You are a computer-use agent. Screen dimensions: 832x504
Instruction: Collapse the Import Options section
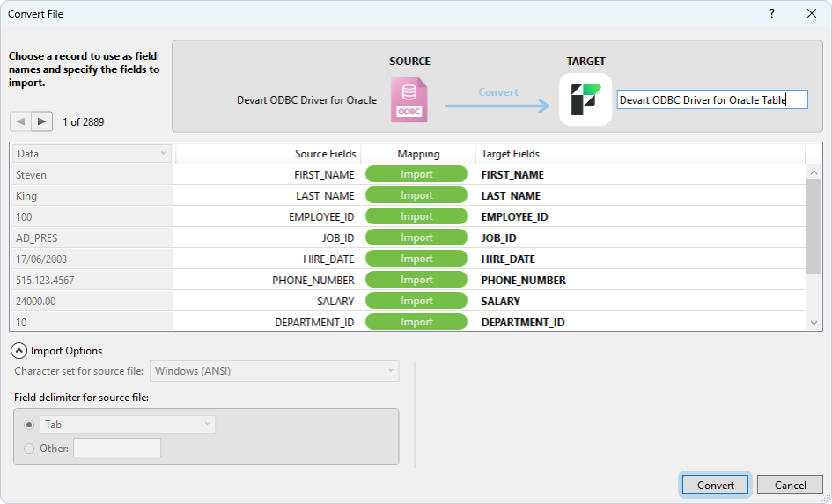point(18,351)
